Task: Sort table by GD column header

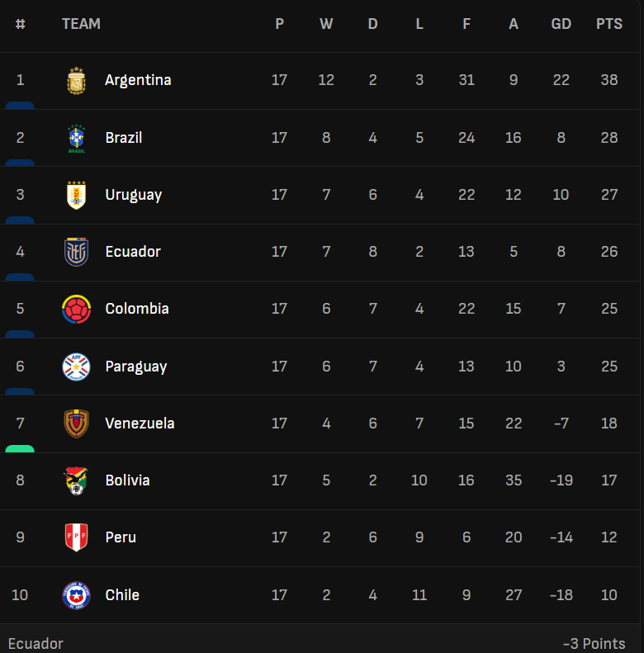Action: point(561,24)
